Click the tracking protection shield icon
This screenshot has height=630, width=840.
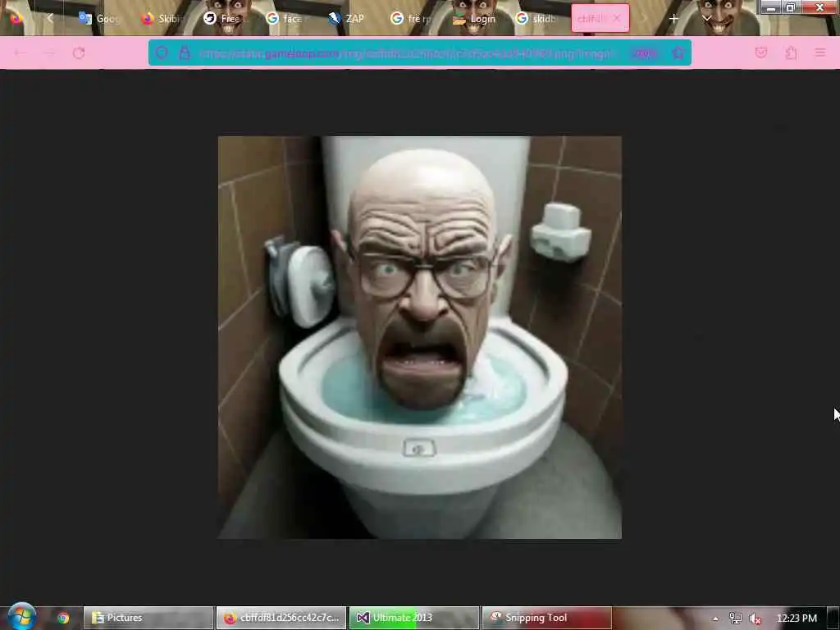[162, 52]
